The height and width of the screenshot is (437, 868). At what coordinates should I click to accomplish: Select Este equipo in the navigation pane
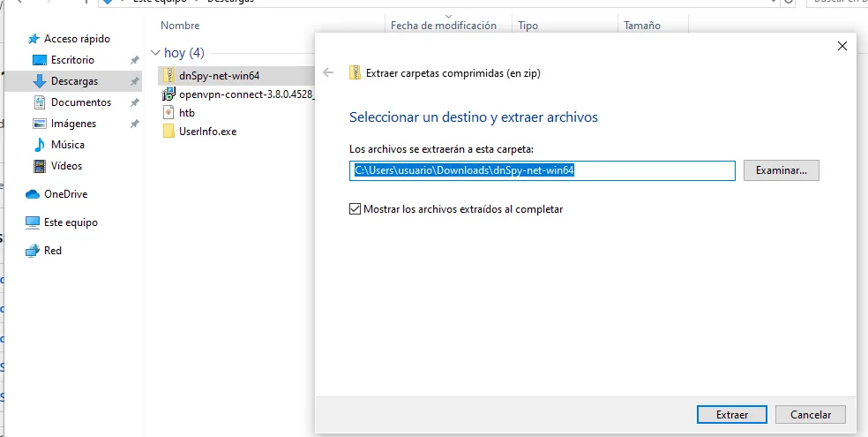(x=71, y=222)
